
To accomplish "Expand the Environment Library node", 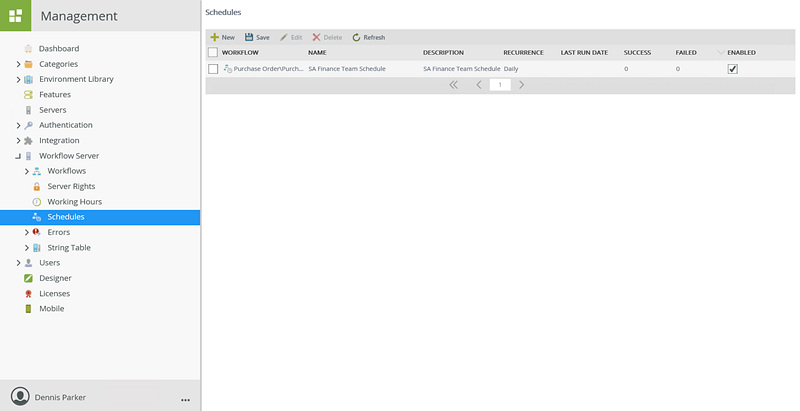I will (x=18, y=79).
